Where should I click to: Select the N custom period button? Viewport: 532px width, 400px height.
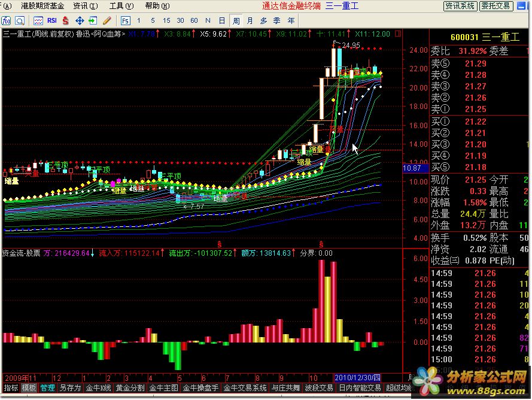pyautogui.click(x=208, y=21)
